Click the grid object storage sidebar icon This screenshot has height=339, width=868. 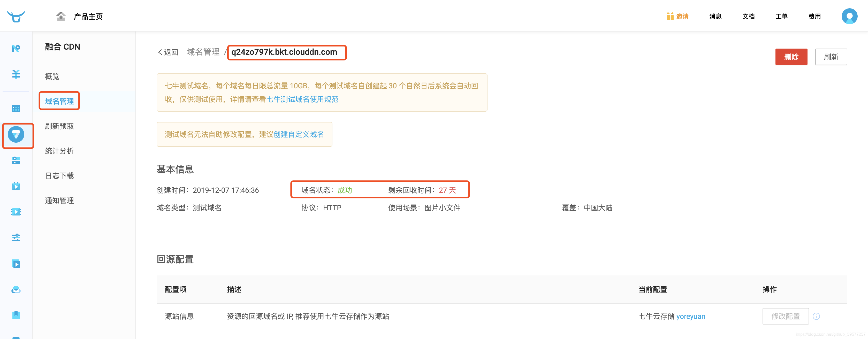(16, 109)
